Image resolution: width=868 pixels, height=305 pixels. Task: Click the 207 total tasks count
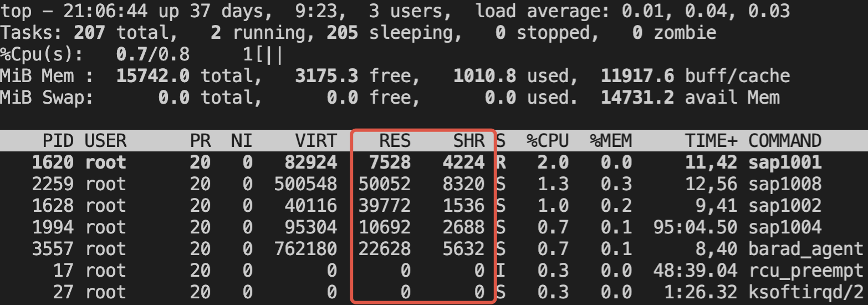coord(89,33)
